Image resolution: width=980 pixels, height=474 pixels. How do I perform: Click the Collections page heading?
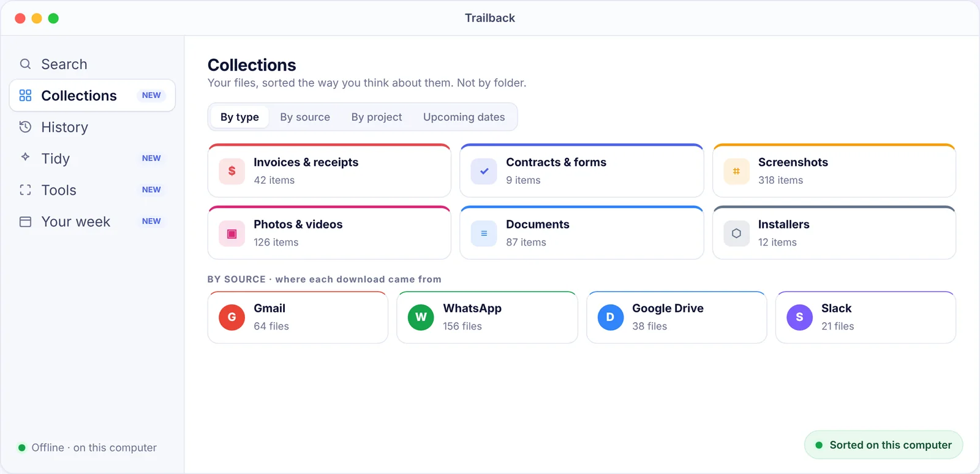(252, 65)
